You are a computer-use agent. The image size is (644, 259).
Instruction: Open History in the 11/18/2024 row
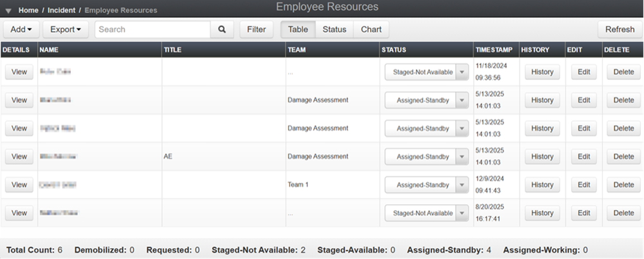542,72
